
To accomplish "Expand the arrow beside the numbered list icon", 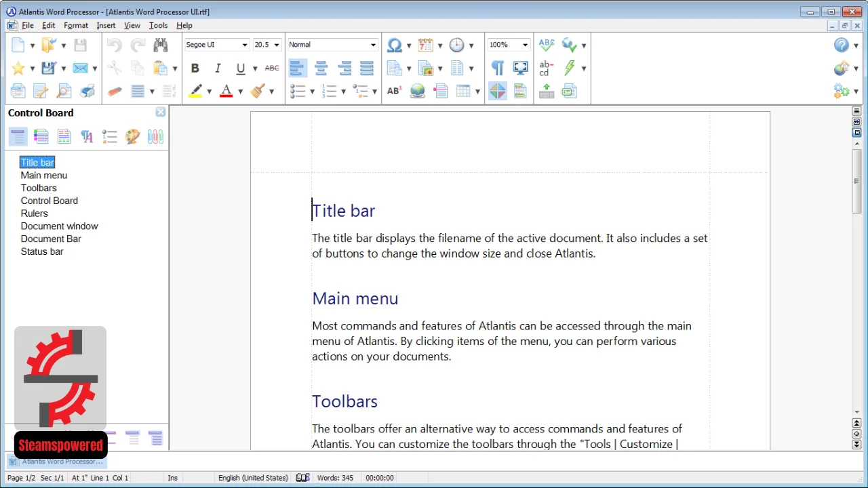I will click(343, 91).
